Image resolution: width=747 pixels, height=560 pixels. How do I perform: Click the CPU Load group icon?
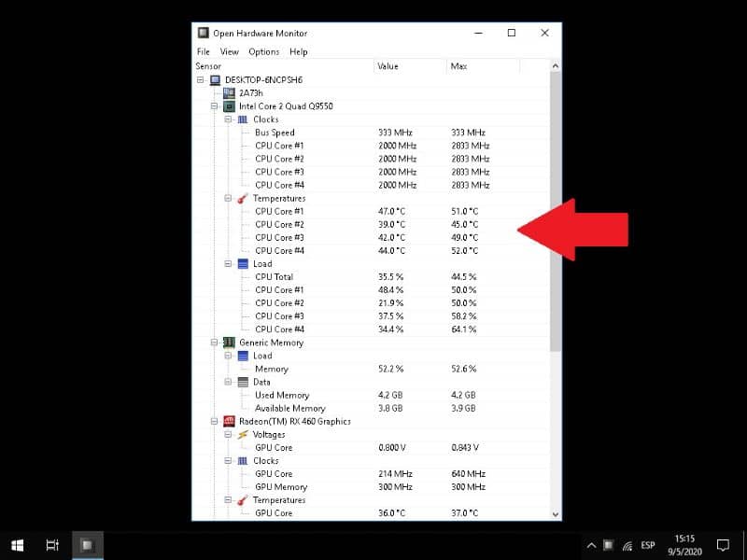click(x=243, y=264)
